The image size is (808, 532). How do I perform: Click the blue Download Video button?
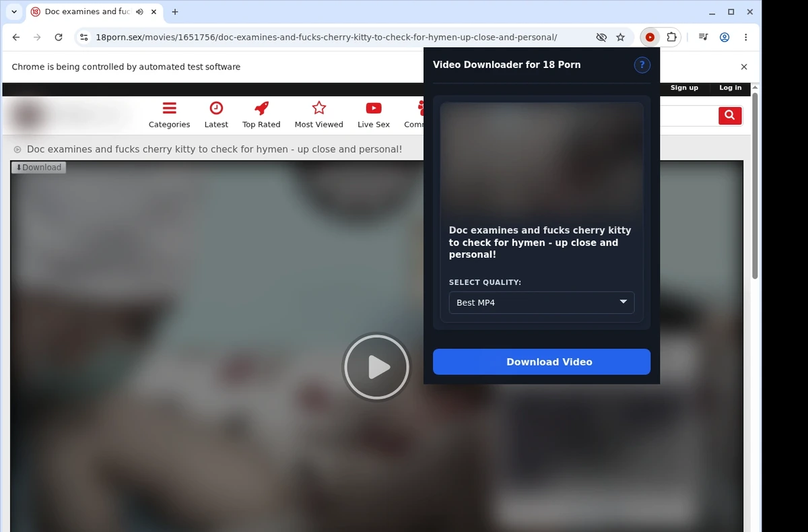tap(541, 362)
